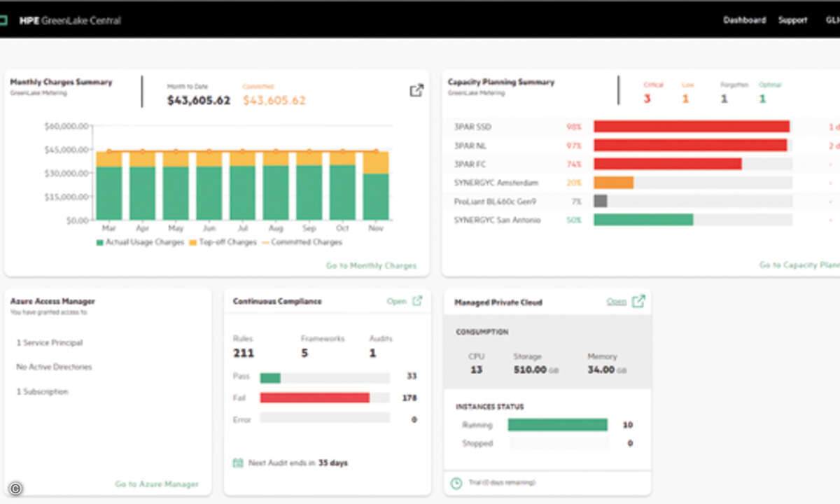
Task: Click Capacity Planning Summary heading
Action: 501,83
